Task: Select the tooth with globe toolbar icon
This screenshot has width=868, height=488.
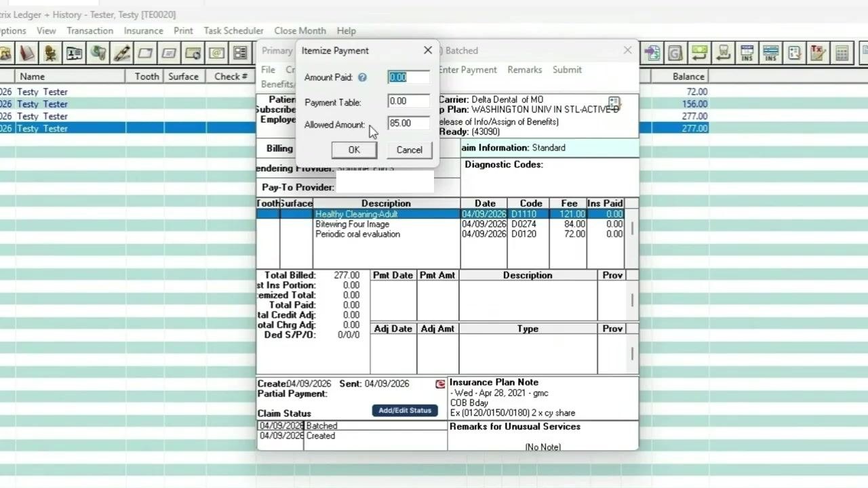Action: (x=98, y=52)
